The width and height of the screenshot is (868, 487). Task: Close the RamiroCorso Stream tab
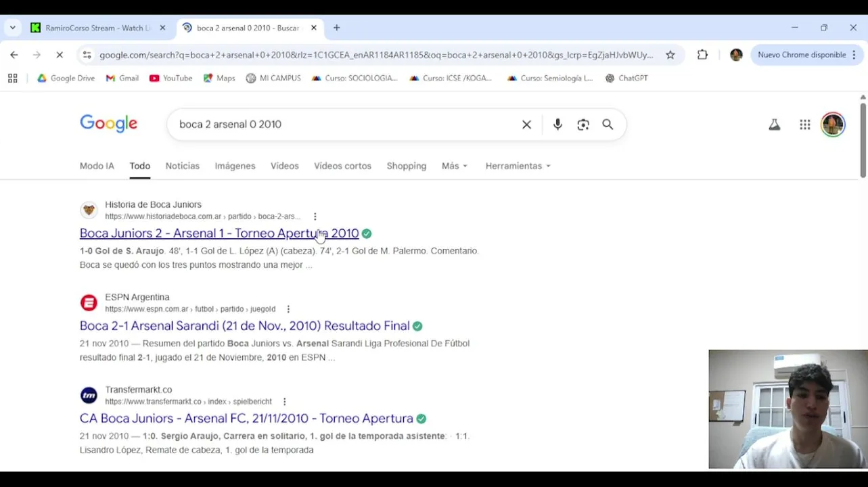(162, 28)
